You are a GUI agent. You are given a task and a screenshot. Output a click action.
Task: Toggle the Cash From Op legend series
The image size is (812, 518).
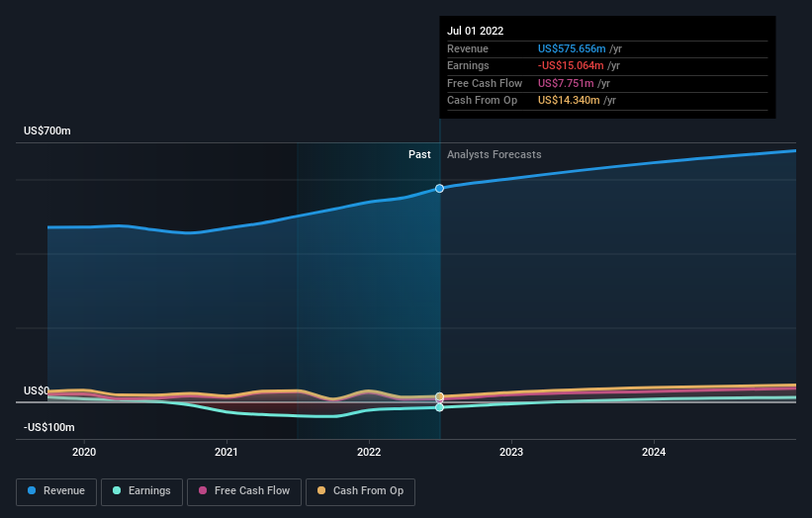click(360, 491)
